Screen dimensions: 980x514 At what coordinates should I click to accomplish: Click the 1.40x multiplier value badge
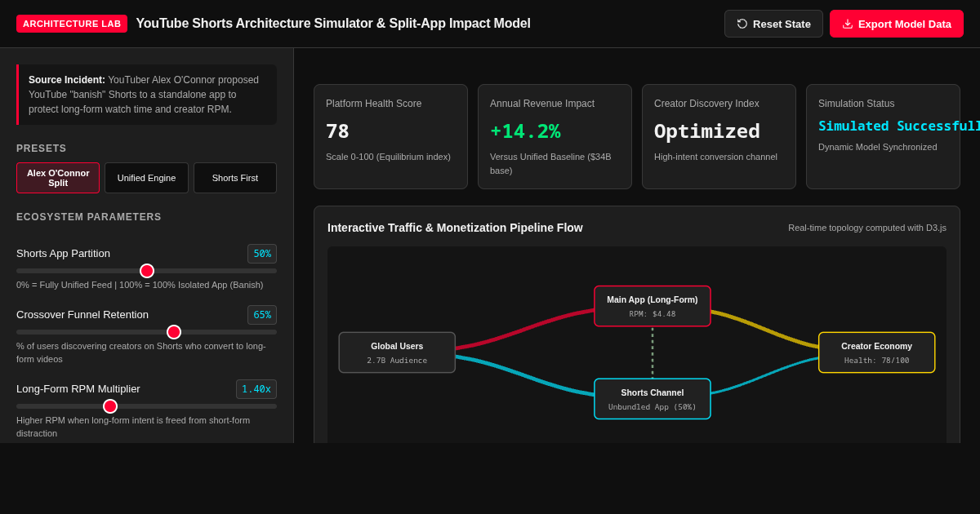pyautogui.click(x=256, y=389)
